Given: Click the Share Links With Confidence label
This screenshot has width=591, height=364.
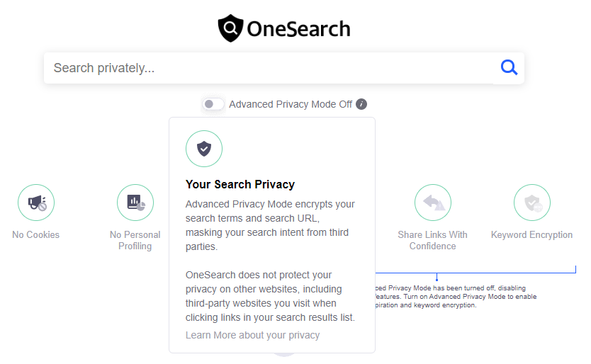Looking at the screenshot, I should point(433,240).
